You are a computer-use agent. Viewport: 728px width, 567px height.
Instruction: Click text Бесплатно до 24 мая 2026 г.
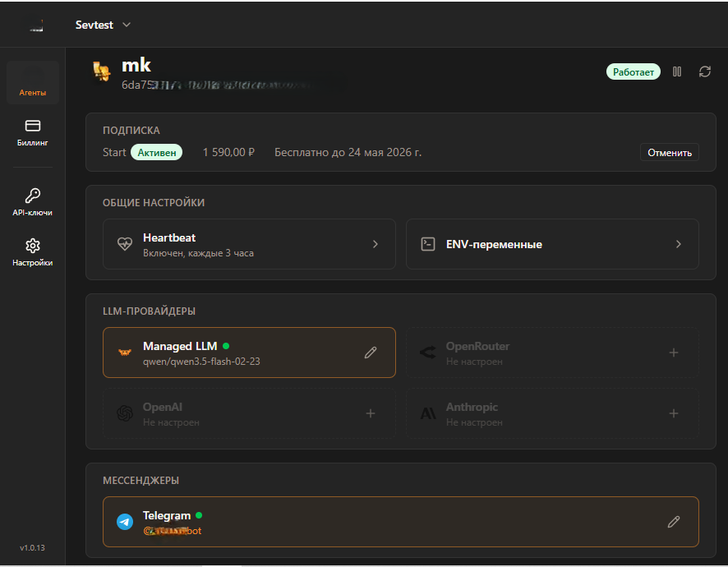coord(348,152)
